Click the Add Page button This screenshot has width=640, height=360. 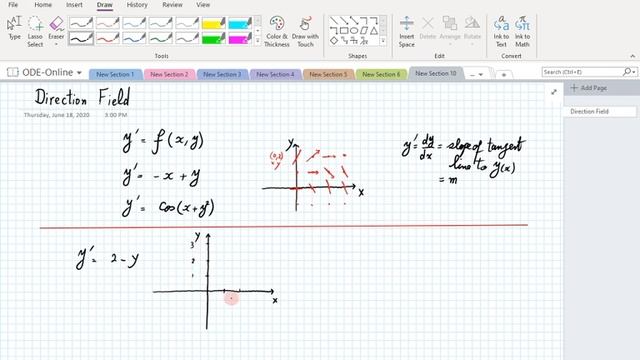coord(589,88)
